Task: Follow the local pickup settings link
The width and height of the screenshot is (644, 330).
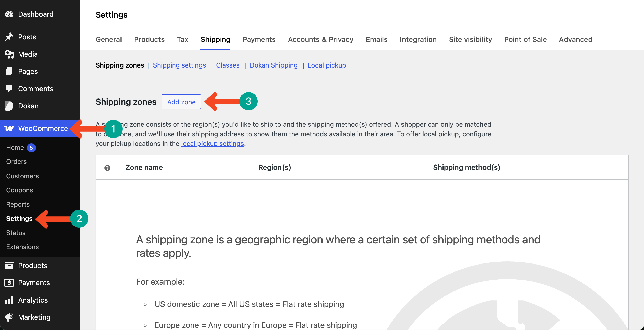Action: pos(212,144)
